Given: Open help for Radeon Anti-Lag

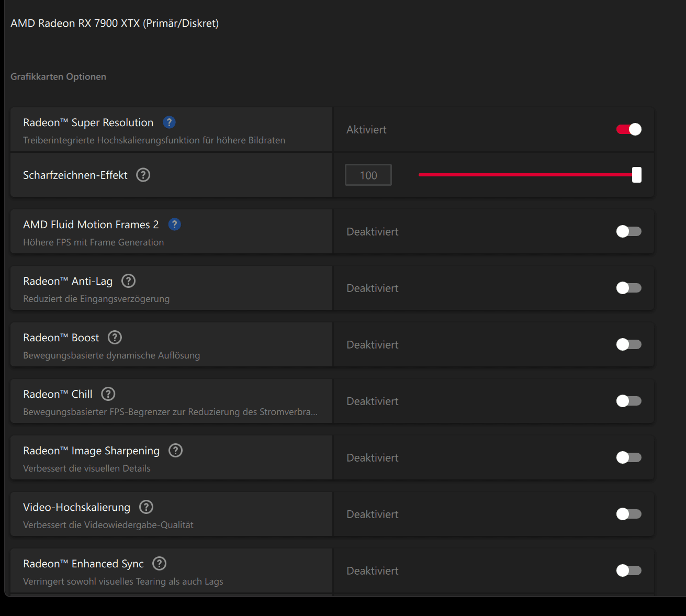Looking at the screenshot, I should point(129,281).
